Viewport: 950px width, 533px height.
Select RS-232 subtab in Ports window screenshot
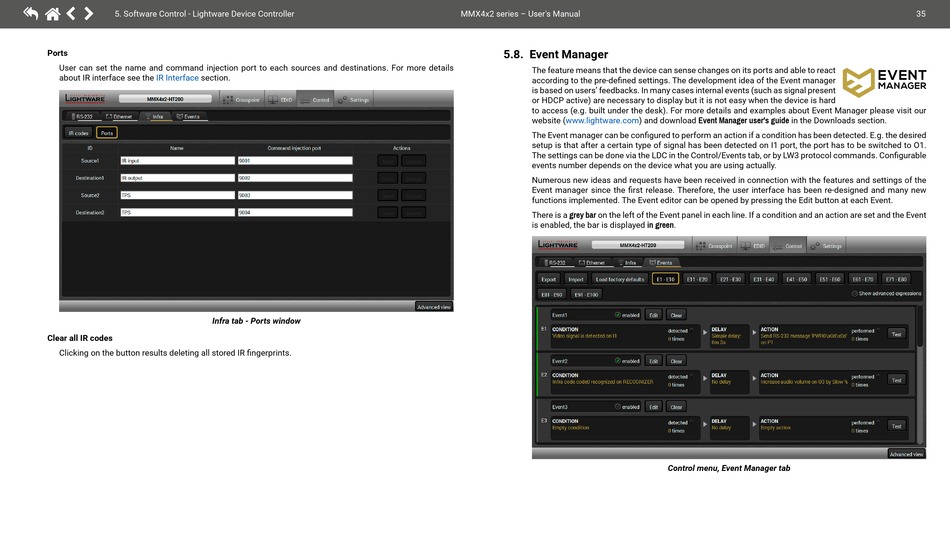point(82,116)
